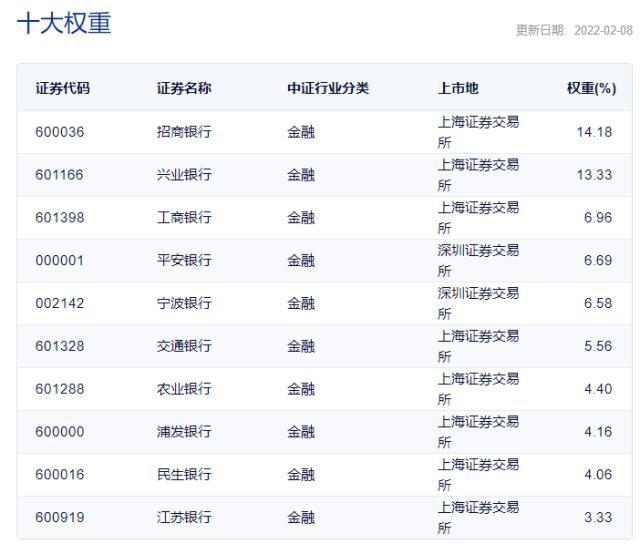
Task: Select stock code 601166
Action: 59,175
